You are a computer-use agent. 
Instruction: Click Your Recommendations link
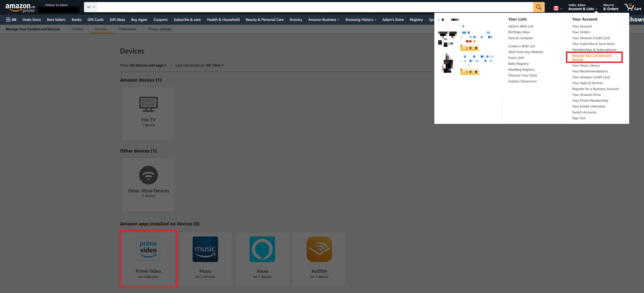[590, 71]
